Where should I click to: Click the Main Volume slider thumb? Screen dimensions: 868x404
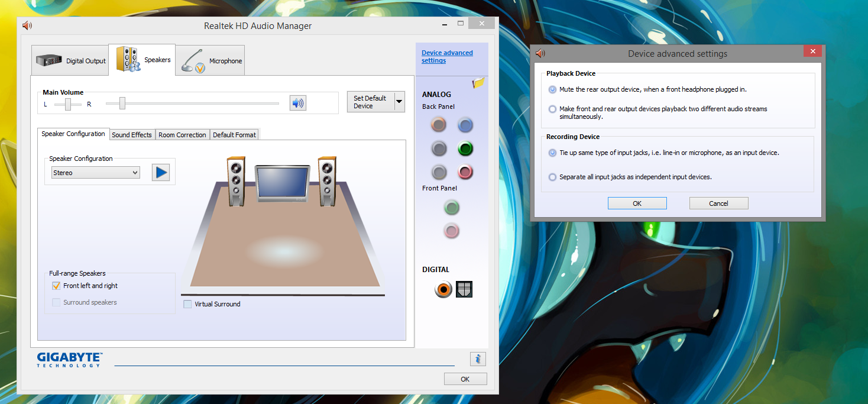pyautogui.click(x=122, y=104)
